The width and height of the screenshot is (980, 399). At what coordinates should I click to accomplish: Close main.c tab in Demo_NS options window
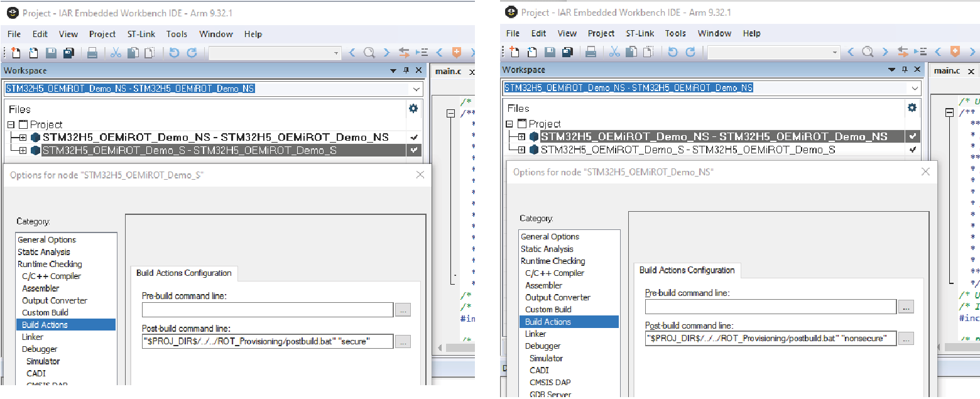coord(971,71)
